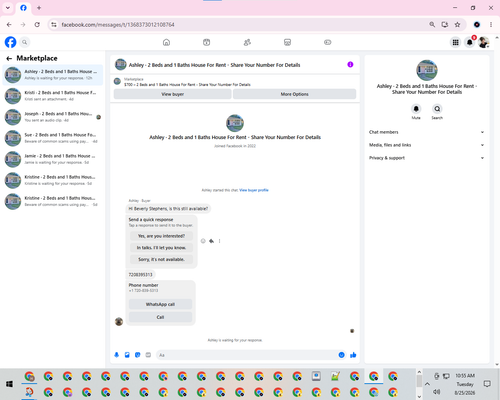Open the emoji picker in message box
Screen dimensions: 500x400
coord(341,355)
